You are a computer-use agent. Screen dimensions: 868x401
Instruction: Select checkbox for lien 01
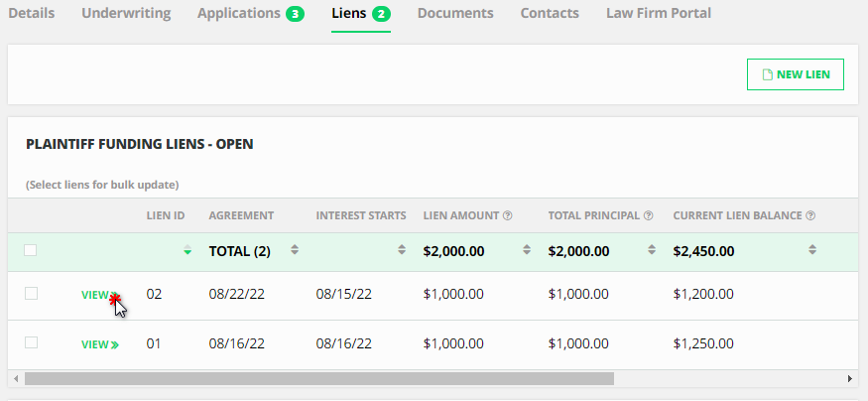31,342
